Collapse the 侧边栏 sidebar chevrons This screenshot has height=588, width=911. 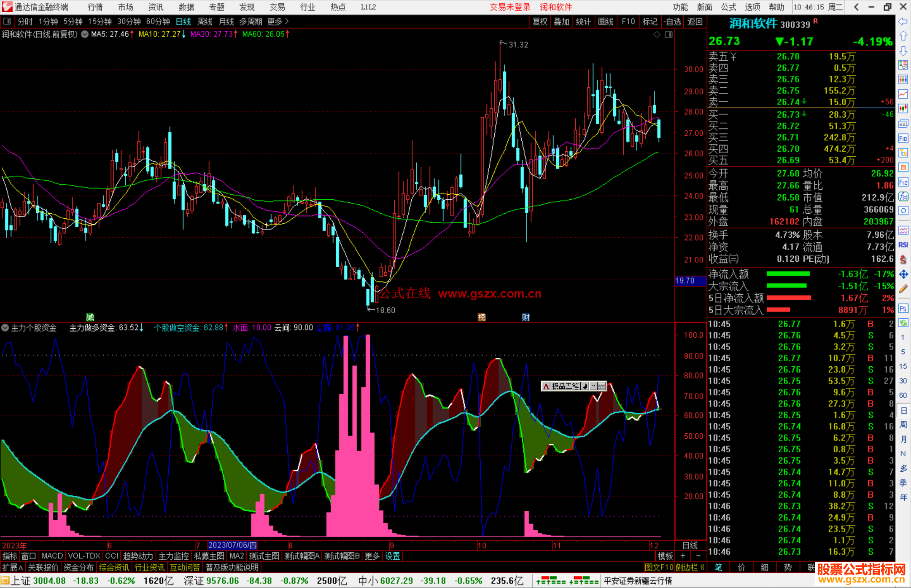pos(703,567)
